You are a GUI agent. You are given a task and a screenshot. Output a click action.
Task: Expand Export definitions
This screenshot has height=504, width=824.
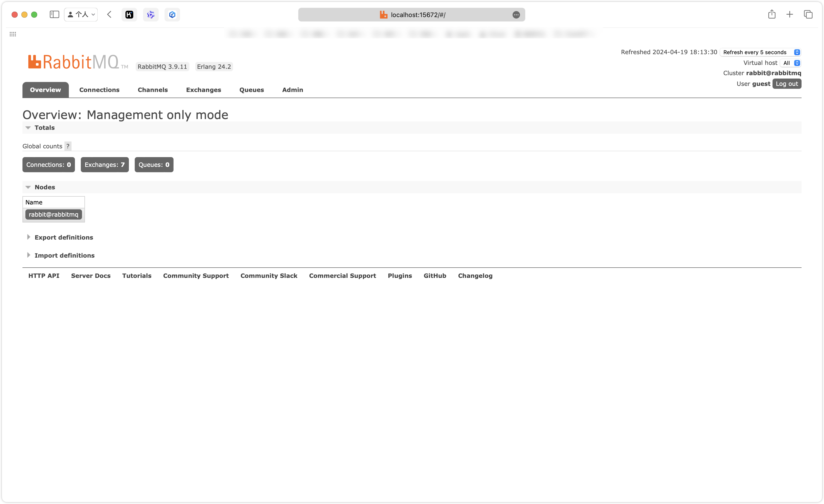point(63,237)
